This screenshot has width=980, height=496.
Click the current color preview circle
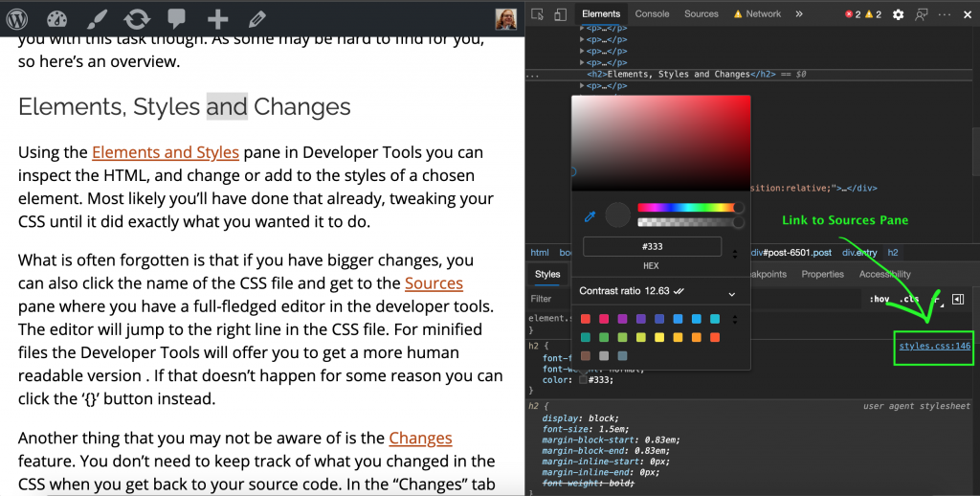point(617,215)
